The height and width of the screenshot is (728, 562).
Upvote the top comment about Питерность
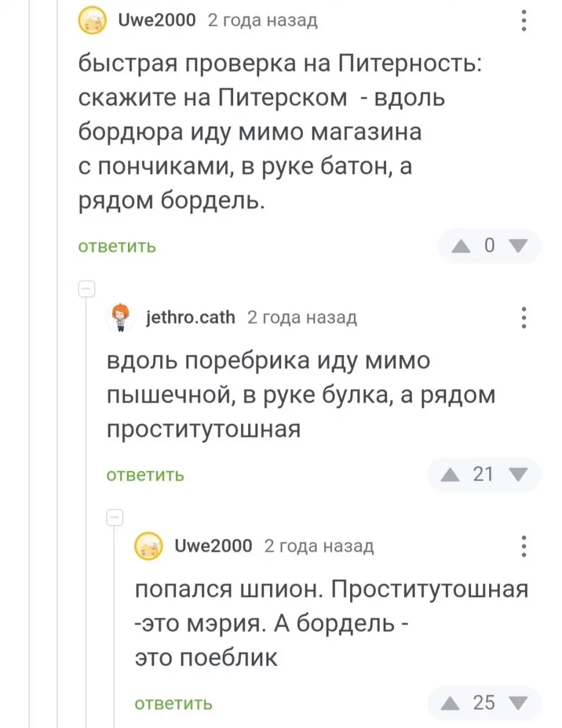[461, 246]
